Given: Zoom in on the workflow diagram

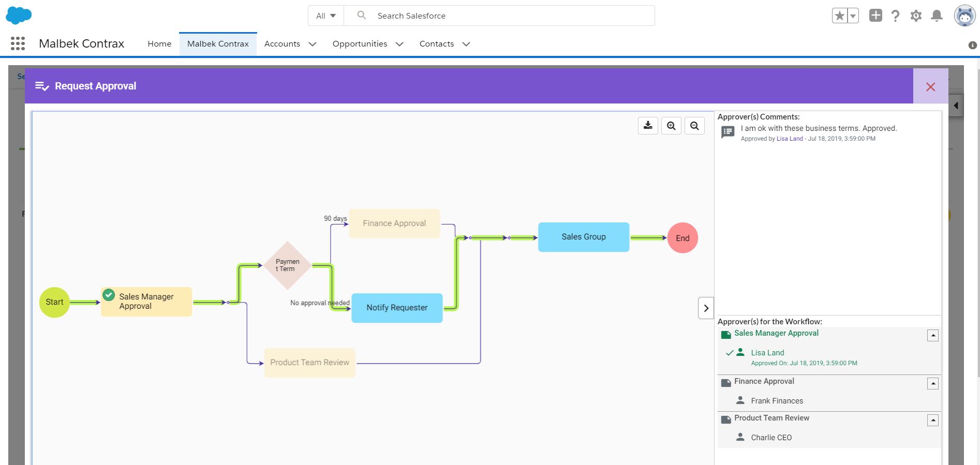Looking at the screenshot, I should (x=671, y=126).
